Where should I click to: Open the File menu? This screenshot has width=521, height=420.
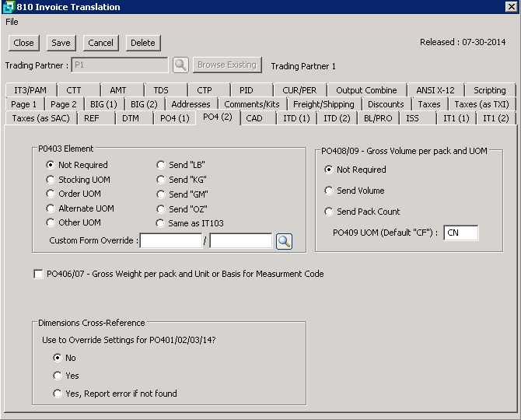12,22
